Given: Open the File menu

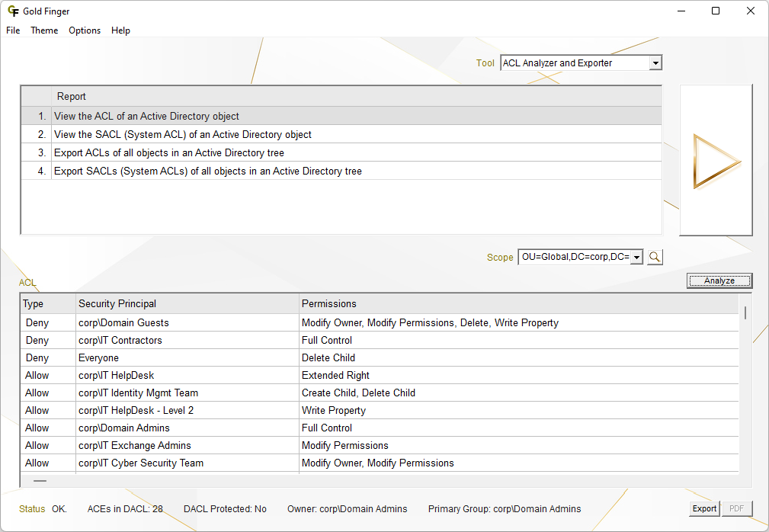Looking at the screenshot, I should 13,30.
